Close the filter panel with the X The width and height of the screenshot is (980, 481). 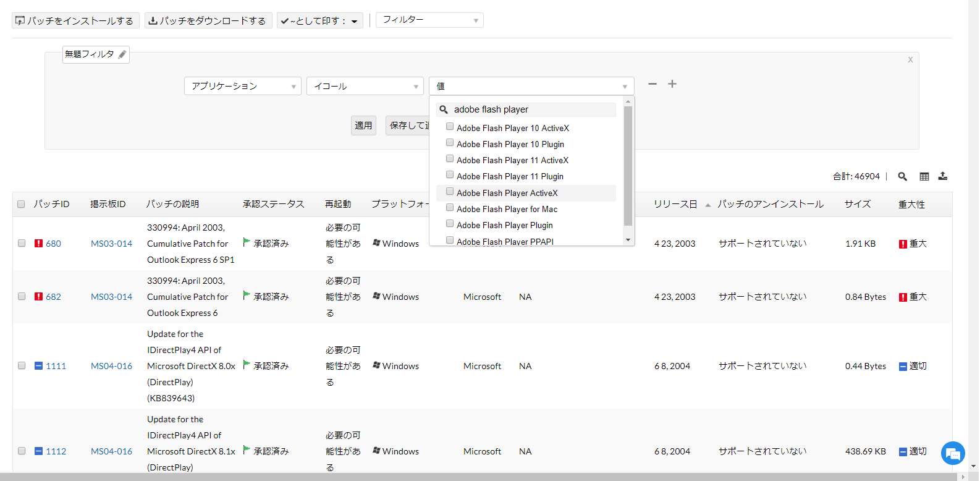coord(910,60)
